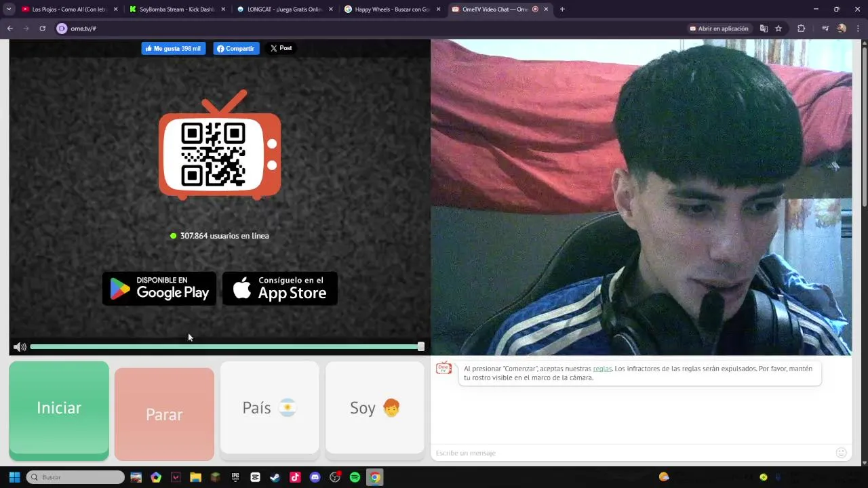Click the OmeTV QR code TV logo
The image size is (868, 488).
(x=220, y=145)
